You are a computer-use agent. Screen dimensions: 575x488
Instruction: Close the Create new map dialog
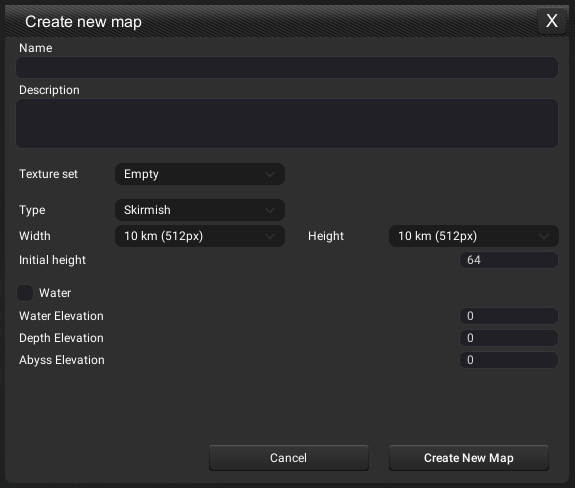tap(552, 21)
